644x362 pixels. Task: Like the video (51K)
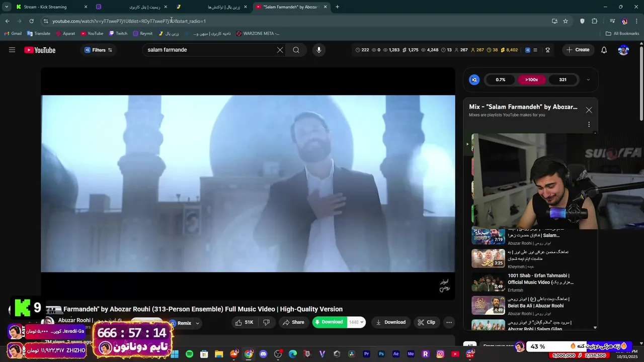pyautogui.click(x=245, y=322)
